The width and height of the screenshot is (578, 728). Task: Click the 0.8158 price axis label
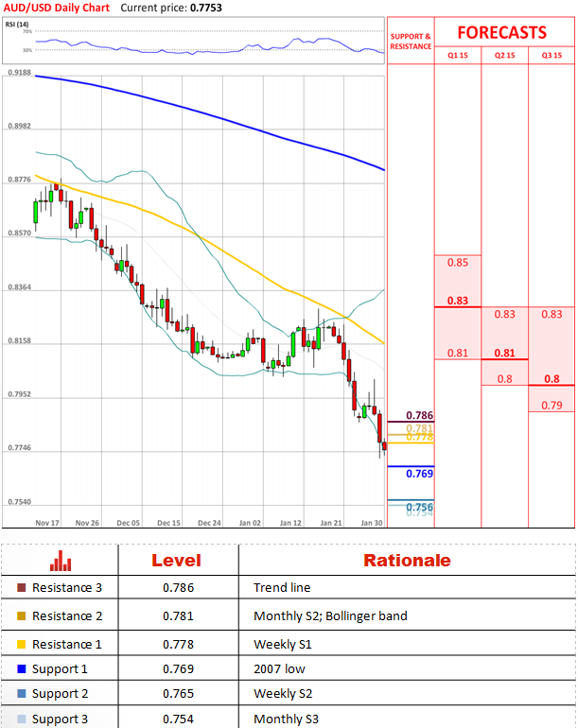(x=20, y=340)
